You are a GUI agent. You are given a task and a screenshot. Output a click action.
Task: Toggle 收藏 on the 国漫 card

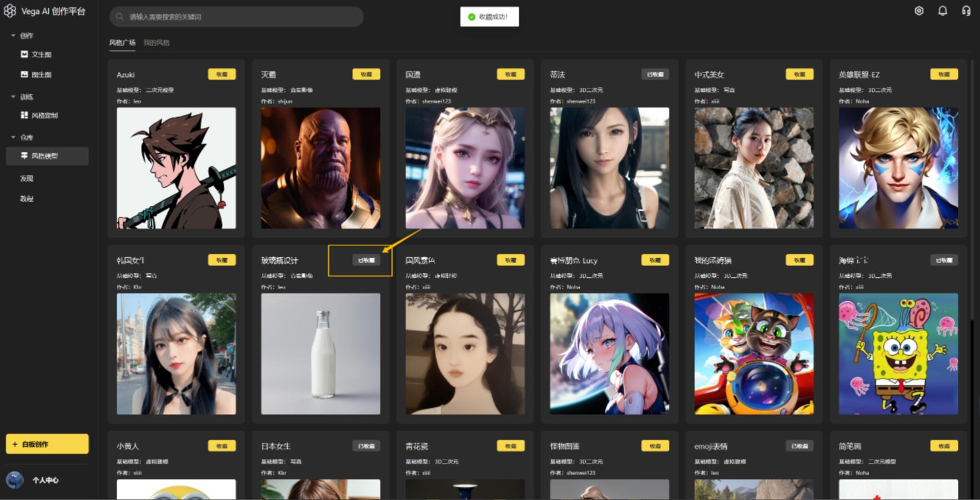point(510,74)
